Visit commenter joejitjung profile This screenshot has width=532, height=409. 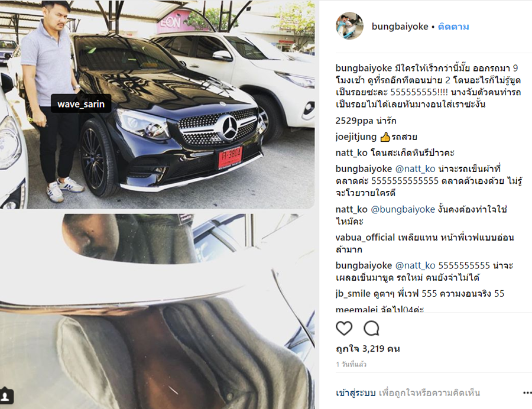coord(356,137)
